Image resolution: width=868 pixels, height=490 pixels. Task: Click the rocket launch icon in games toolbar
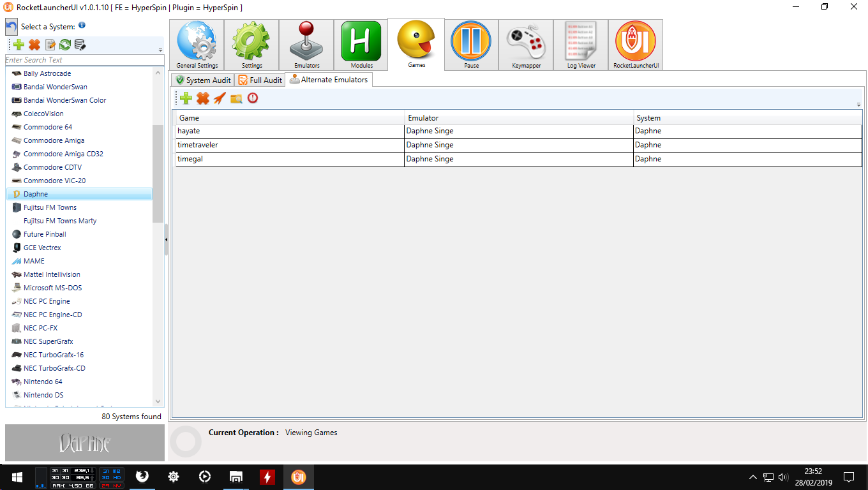pyautogui.click(x=220, y=98)
